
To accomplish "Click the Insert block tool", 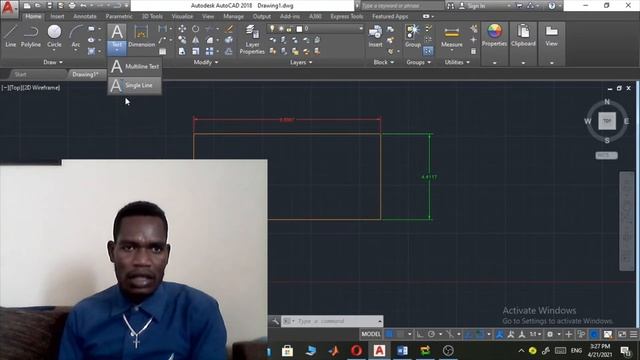I will point(376,36).
